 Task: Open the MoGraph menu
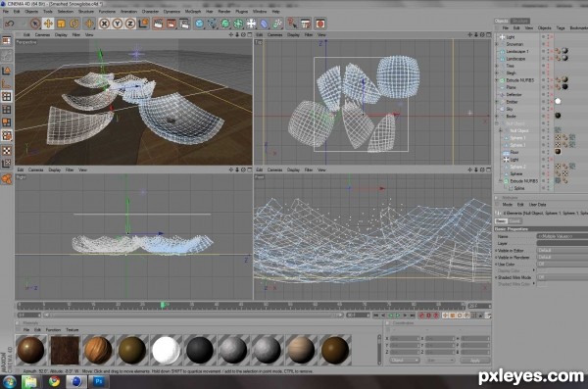point(193,12)
